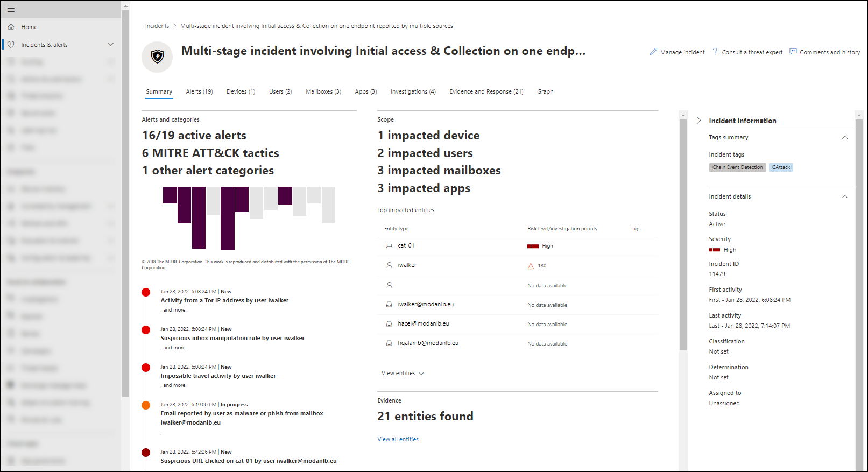Open Comments and history
The height and width of the screenshot is (472, 868).
click(824, 52)
